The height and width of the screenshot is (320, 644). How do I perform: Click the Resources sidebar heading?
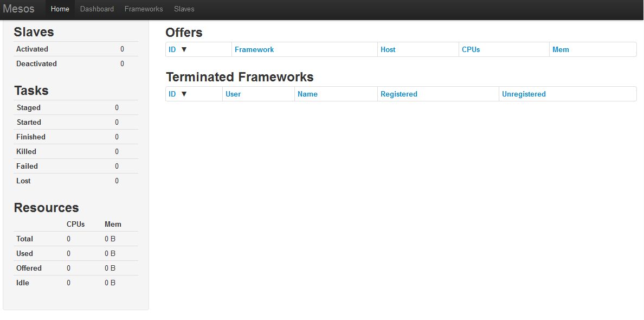(47, 207)
